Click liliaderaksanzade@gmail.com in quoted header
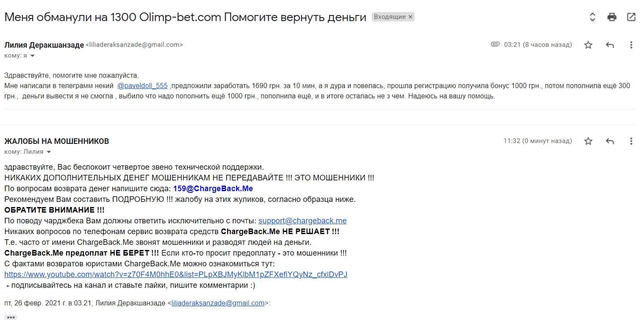Screen dimensions: 644x320 [218, 303]
